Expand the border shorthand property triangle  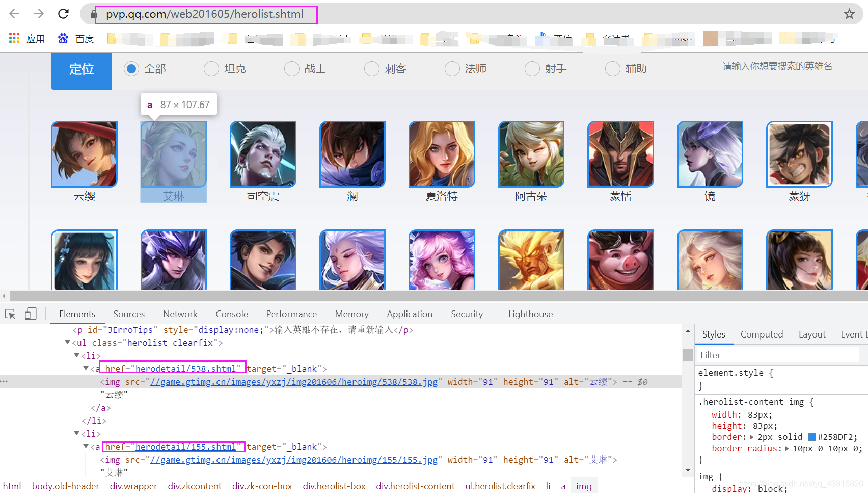coord(752,437)
